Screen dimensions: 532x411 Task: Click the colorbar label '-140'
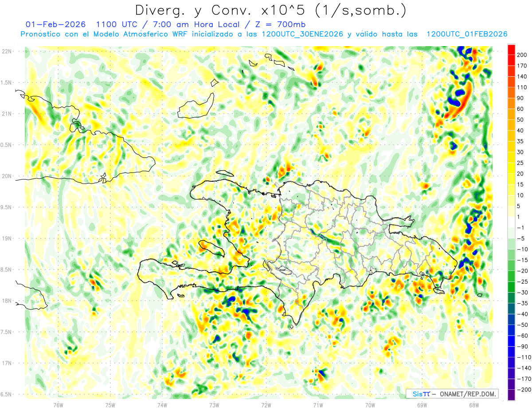click(x=524, y=368)
